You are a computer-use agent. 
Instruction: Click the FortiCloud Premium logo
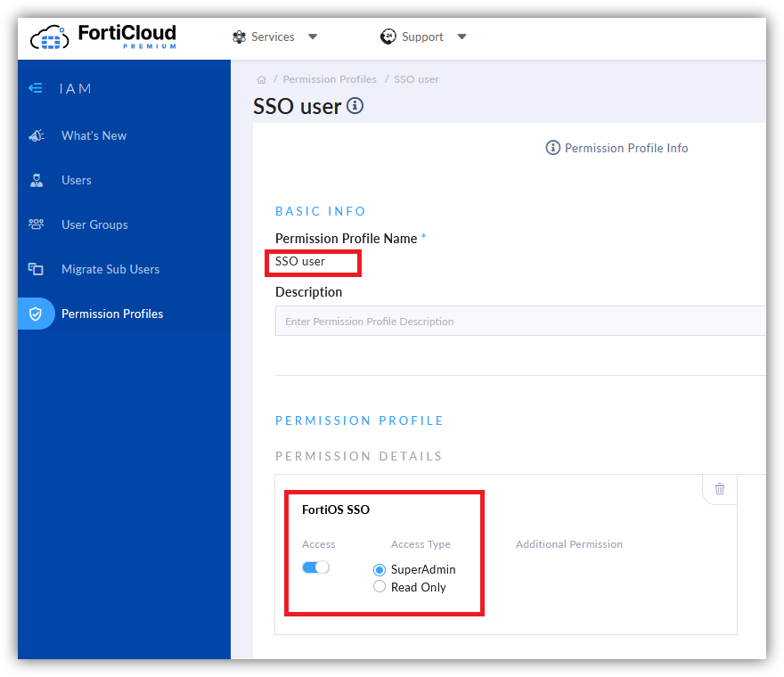103,37
